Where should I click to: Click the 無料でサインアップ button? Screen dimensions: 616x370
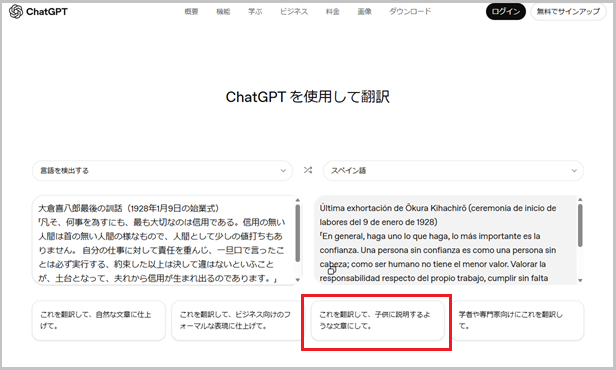pos(568,12)
